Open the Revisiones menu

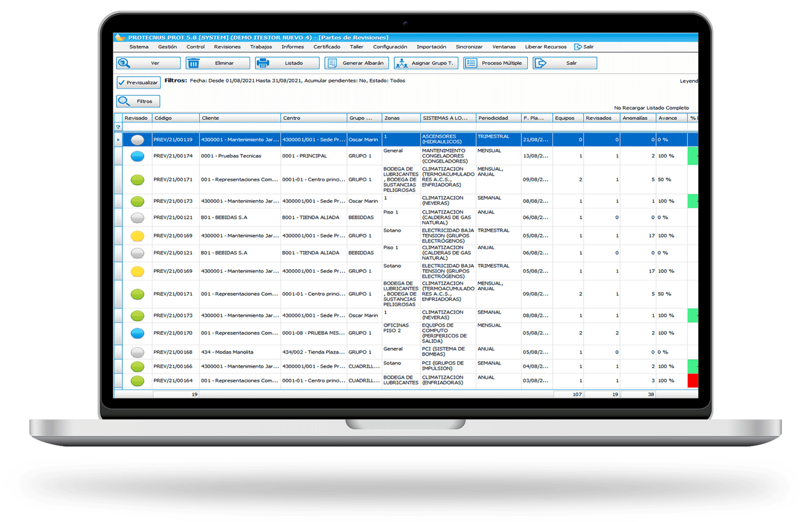tap(227, 47)
